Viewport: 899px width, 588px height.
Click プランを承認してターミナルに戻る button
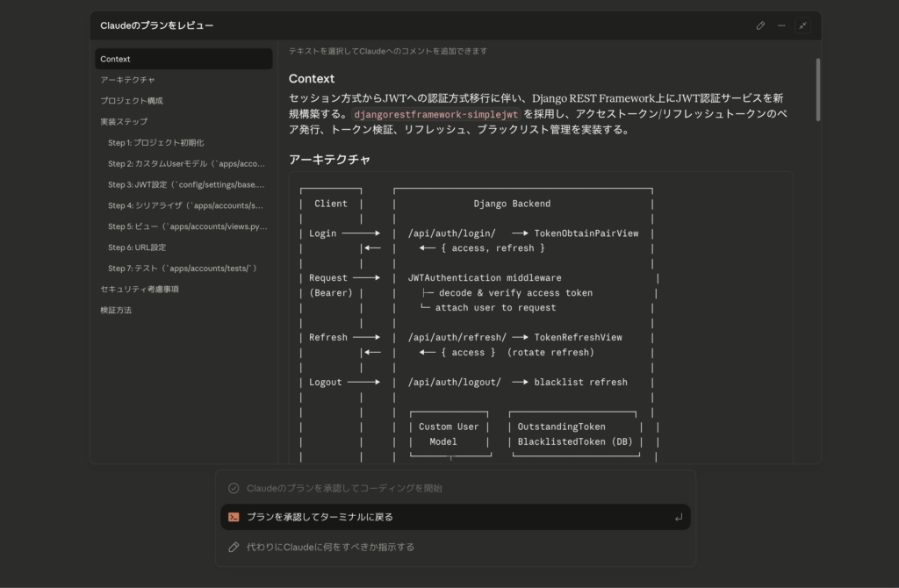[x=455, y=517]
